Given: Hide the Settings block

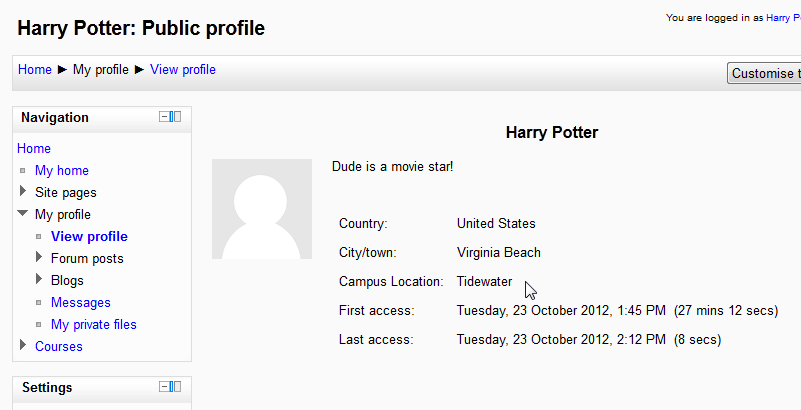Looking at the screenshot, I should pyautogui.click(x=165, y=387).
